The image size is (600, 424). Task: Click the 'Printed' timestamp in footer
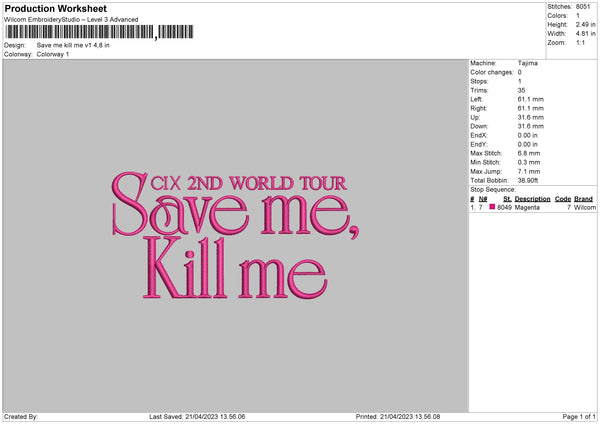[x=398, y=417]
